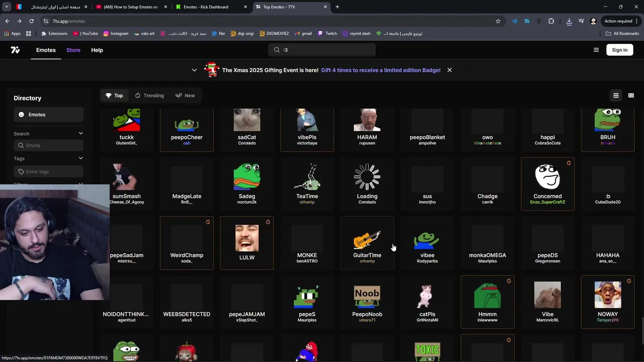Image resolution: width=644 pixels, height=362 pixels.
Task: Open the PeepoNoob emote
Action: pos(367,302)
